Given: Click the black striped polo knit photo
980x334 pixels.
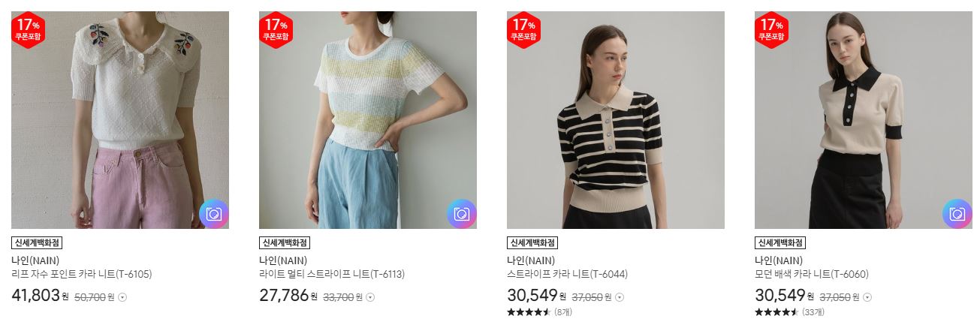Looking at the screenshot, I should 616,120.
